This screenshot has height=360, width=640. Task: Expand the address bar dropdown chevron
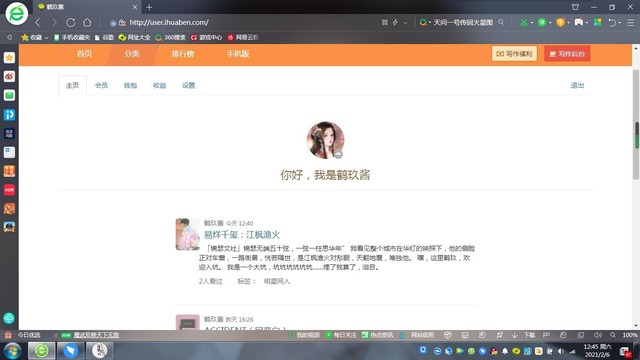pyautogui.click(x=405, y=23)
